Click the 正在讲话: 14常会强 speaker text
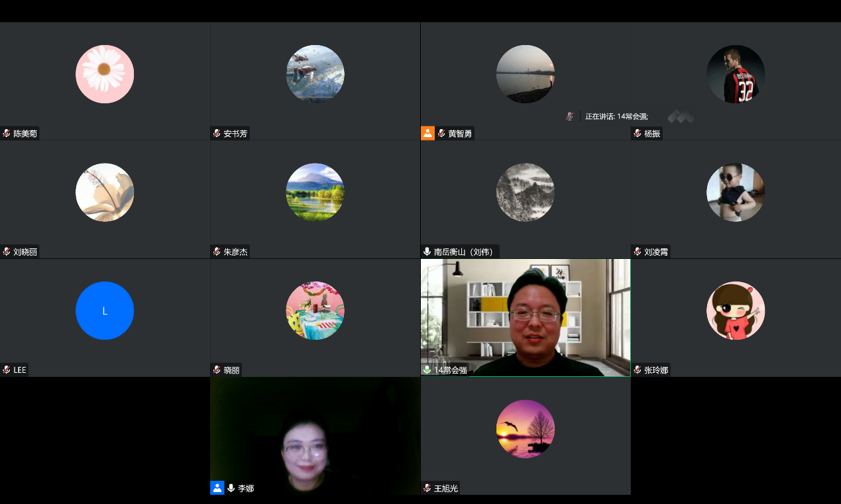This screenshot has height=504, width=841. point(616,117)
